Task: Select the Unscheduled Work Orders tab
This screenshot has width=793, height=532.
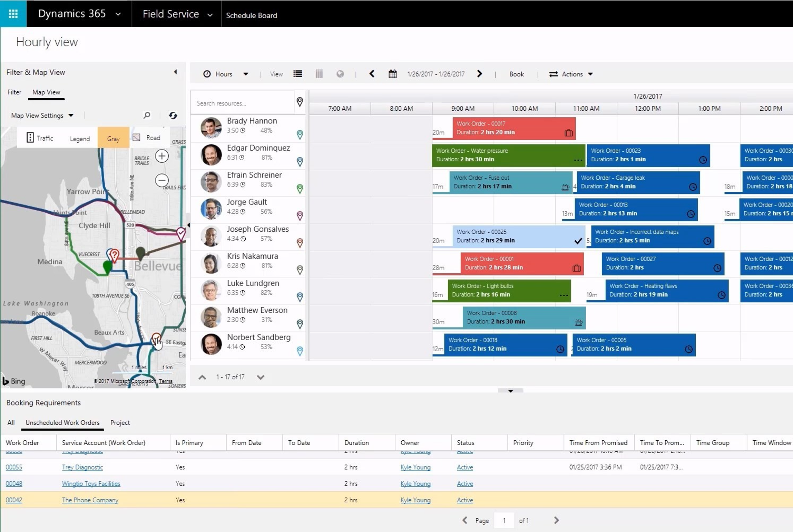Action: pos(62,422)
